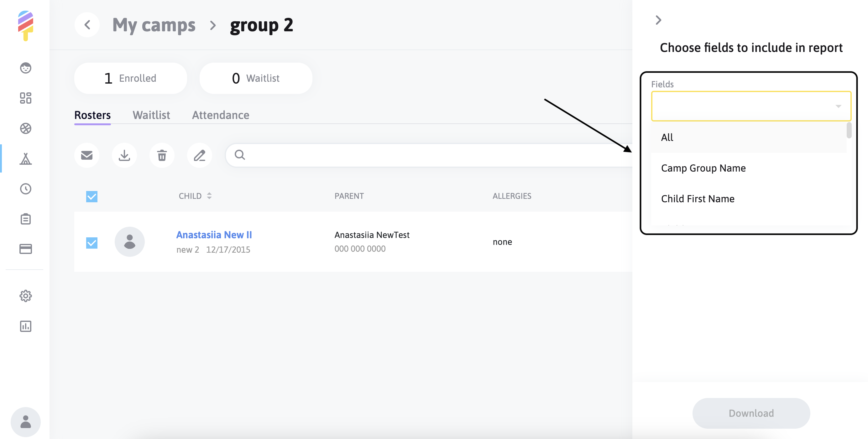Open the Fields dropdown box
This screenshot has width=868, height=439.
tap(751, 106)
